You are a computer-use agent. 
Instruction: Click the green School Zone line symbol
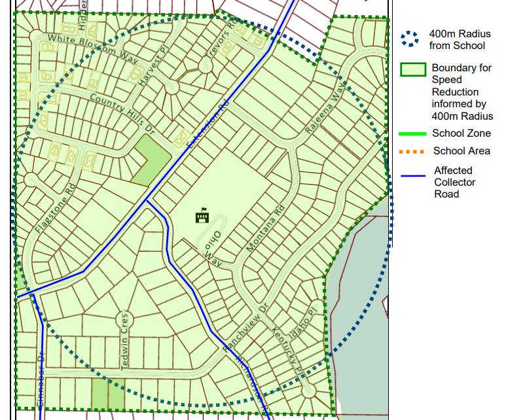[412, 133]
